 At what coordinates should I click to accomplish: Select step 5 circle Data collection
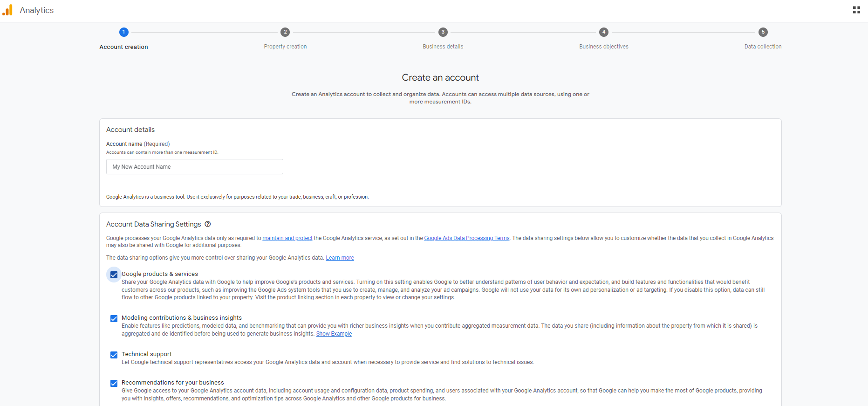[x=763, y=32]
